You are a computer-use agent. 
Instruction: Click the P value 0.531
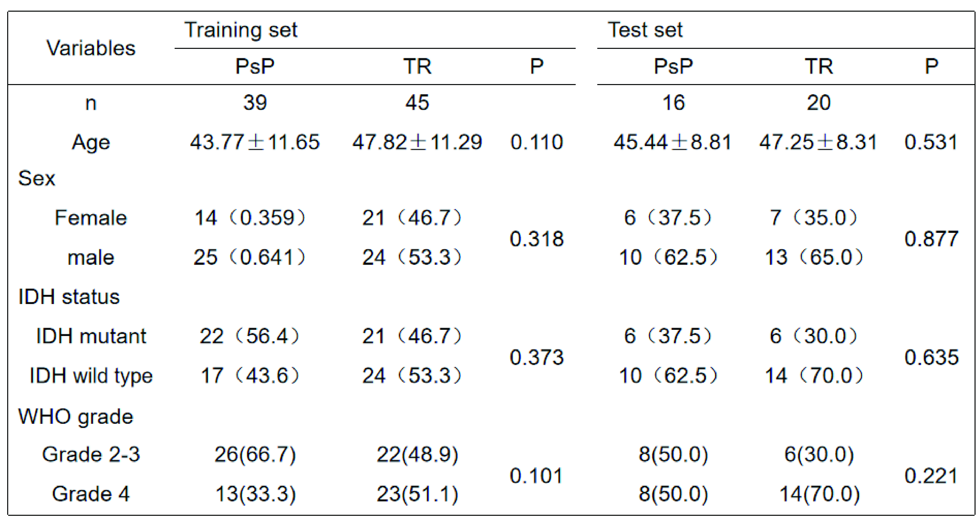[x=931, y=143]
